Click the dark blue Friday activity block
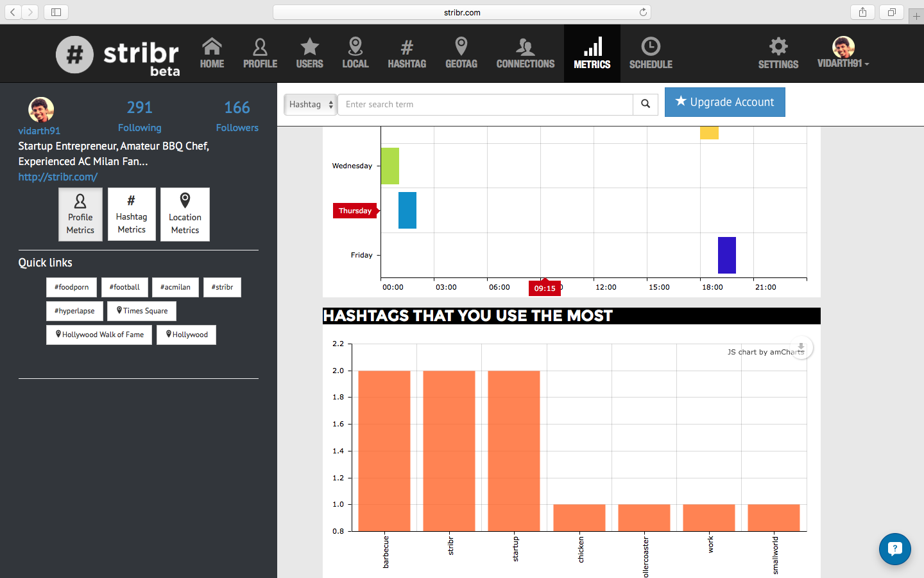924x578 pixels. (x=727, y=255)
